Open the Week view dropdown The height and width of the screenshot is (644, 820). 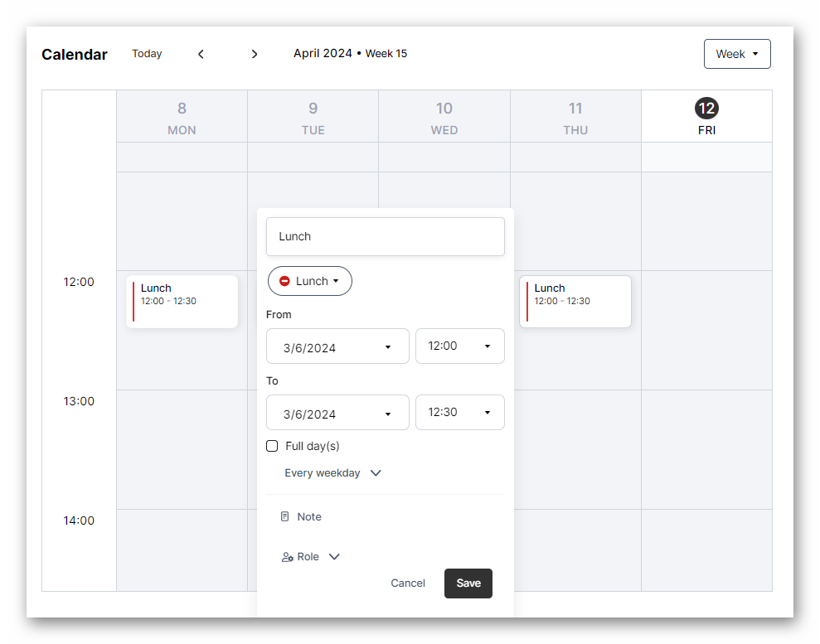[737, 54]
